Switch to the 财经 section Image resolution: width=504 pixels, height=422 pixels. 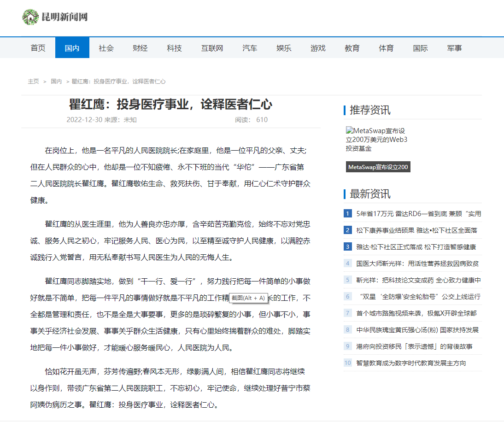(x=140, y=48)
